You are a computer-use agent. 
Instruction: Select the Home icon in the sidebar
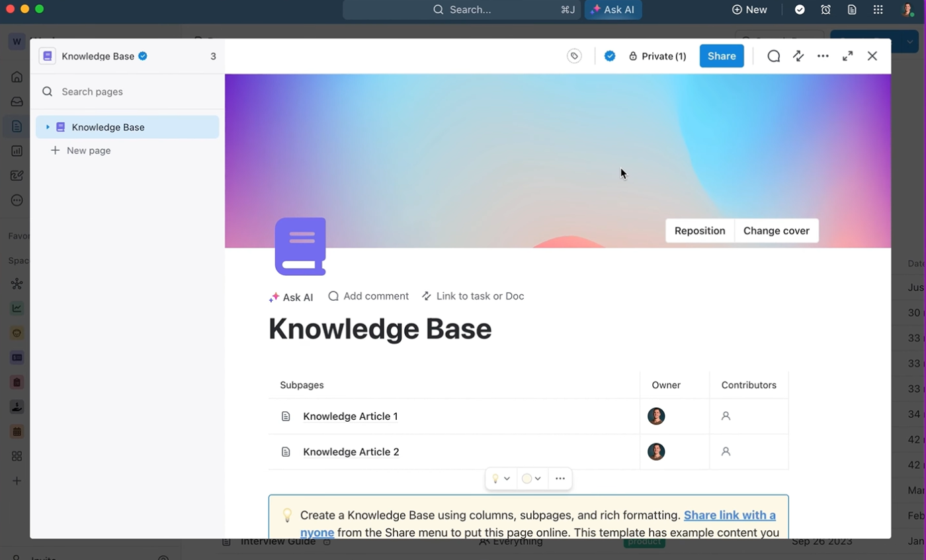click(16, 77)
